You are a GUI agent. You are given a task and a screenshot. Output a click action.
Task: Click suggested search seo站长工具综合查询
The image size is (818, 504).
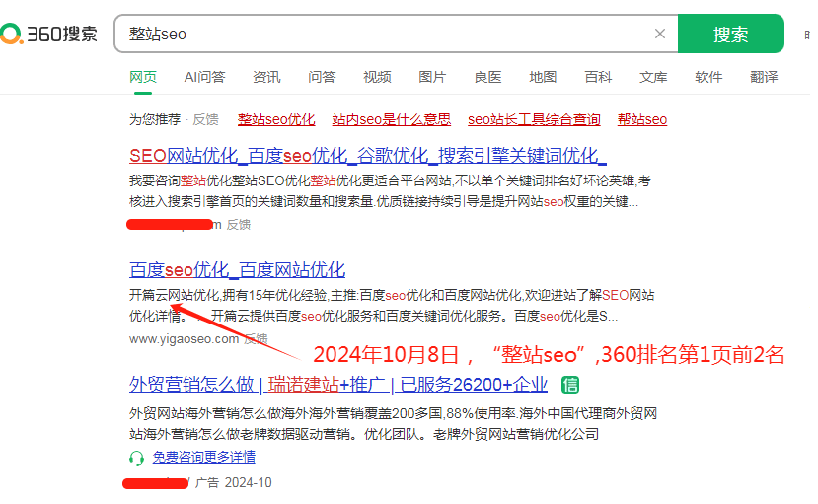click(534, 120)
